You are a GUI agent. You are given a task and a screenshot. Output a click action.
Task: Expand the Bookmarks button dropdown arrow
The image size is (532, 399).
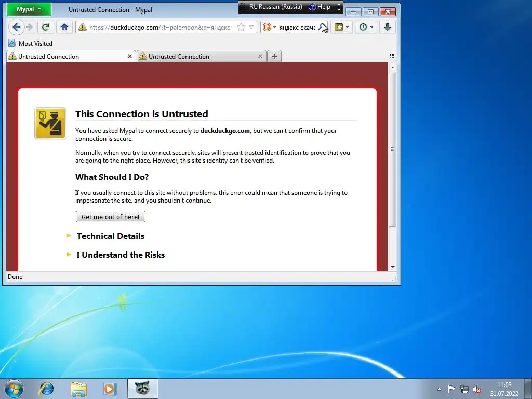[x=347, y=27]
